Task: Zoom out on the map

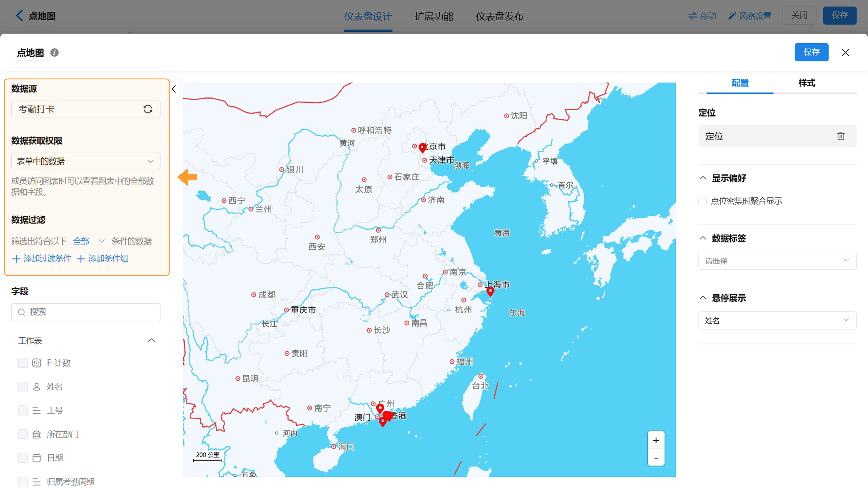Action: click(656, 458)
